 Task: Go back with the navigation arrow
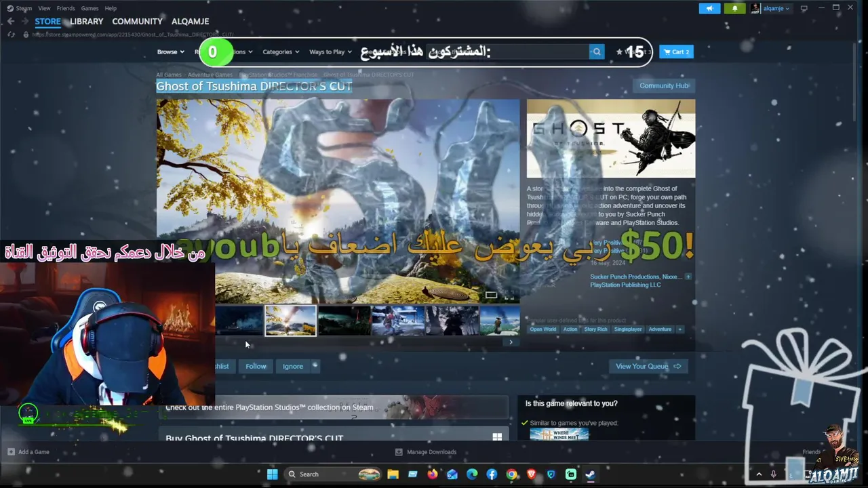pyautogui.click(x=10, y=22)
